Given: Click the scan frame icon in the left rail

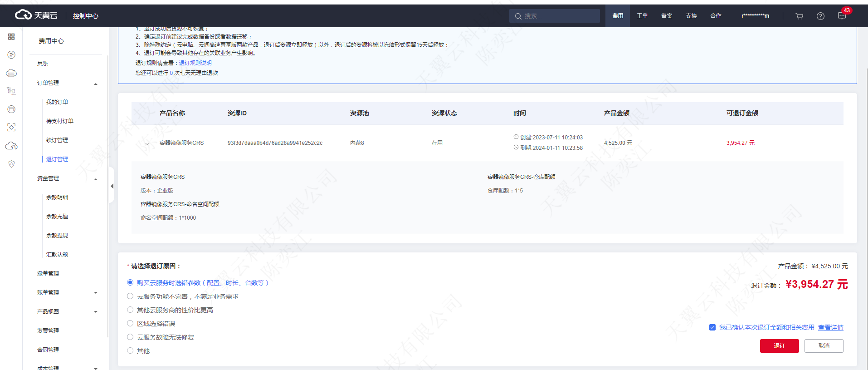Looking at the screenshot, I should tap(11, 127).
